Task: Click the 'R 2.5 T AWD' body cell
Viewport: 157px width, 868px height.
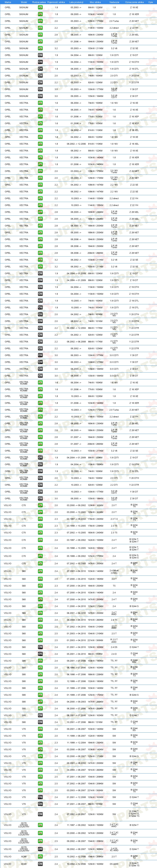Action: (114, 641)
